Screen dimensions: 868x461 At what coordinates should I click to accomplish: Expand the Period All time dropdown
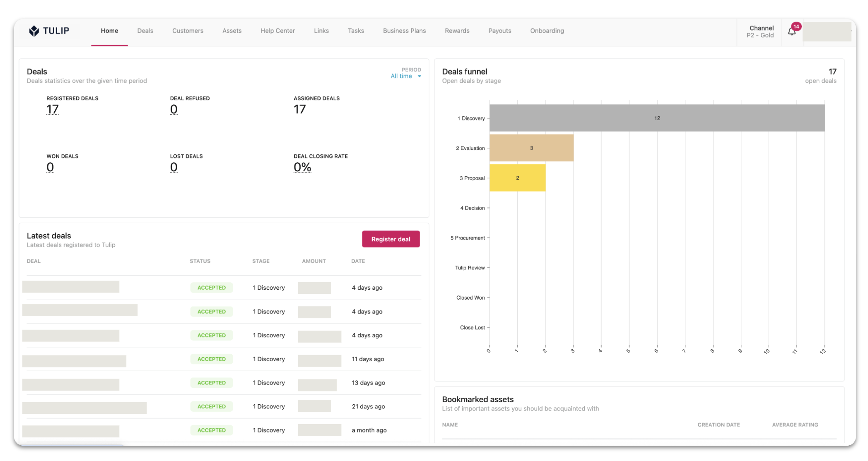[x=401, y=76]
